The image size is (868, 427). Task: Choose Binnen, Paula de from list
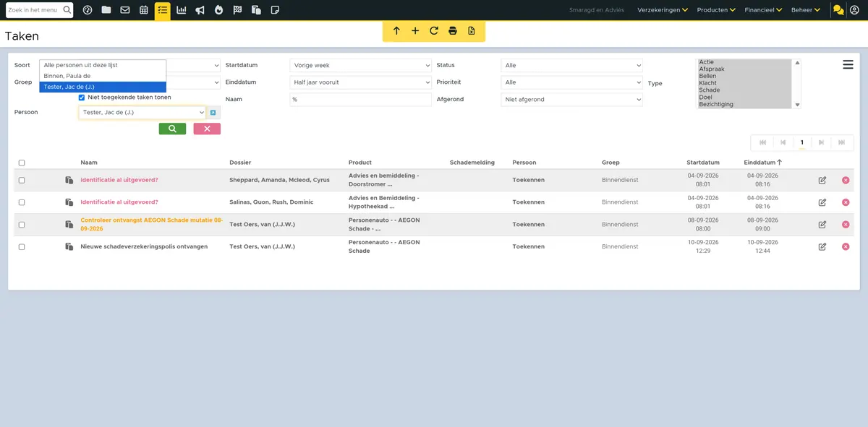(x=103, y=76)
